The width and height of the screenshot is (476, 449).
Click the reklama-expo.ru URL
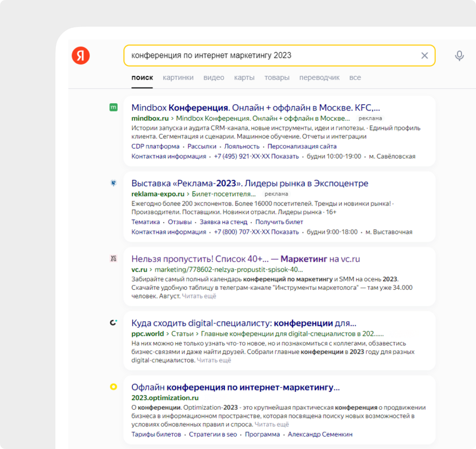click(158, 194)
